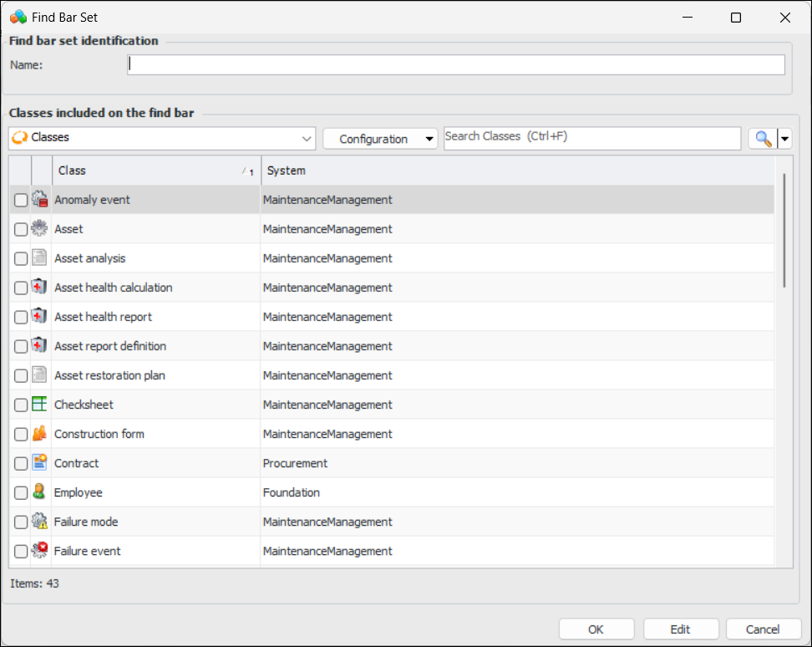Click the Employee person icon
The width and height of the screenshot is (812, 647).
(39, 492)
